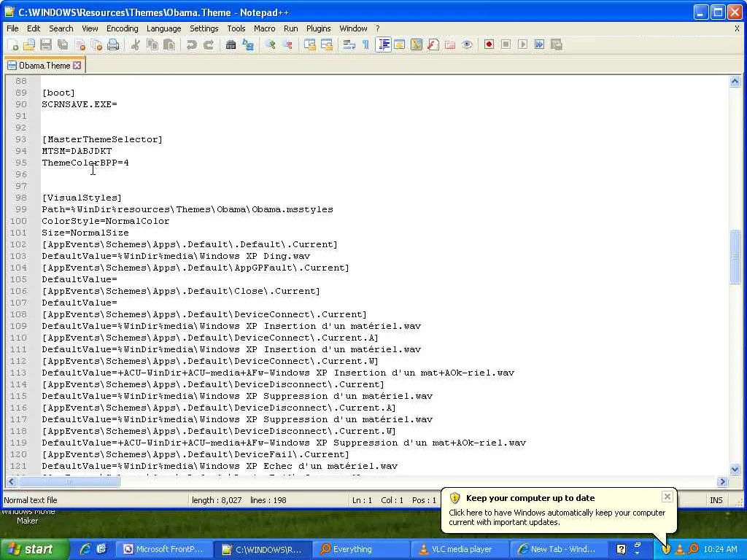Close the Obama.Theme tab with its red X
This screenshot has width=747, height=560.
[77, 65]
